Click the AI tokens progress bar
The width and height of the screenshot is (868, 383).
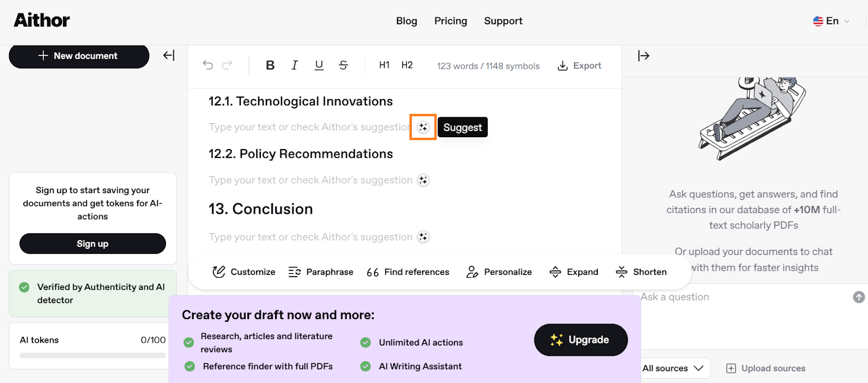[93, 356]
